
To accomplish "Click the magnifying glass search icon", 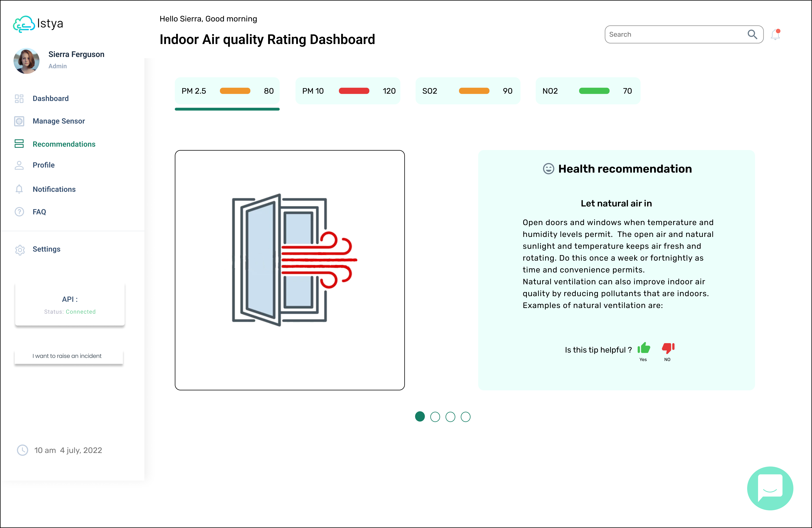I will (x=752, y=34).
